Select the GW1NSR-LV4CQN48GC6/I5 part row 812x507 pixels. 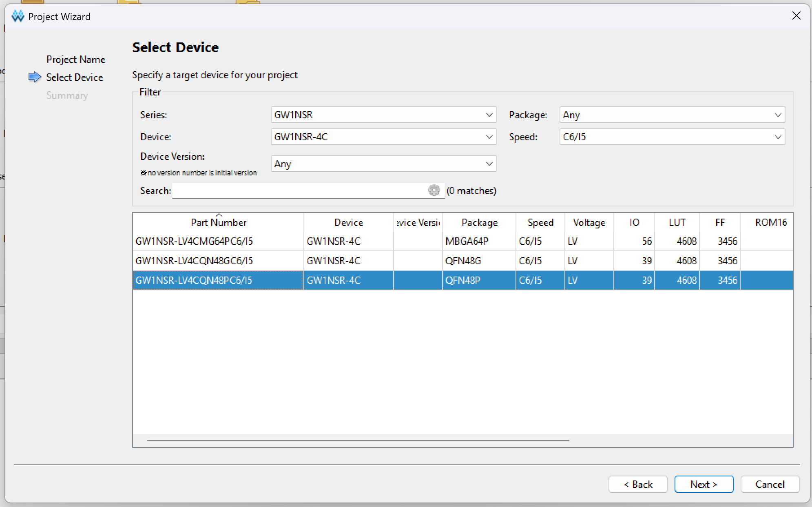tap(463, 261)
